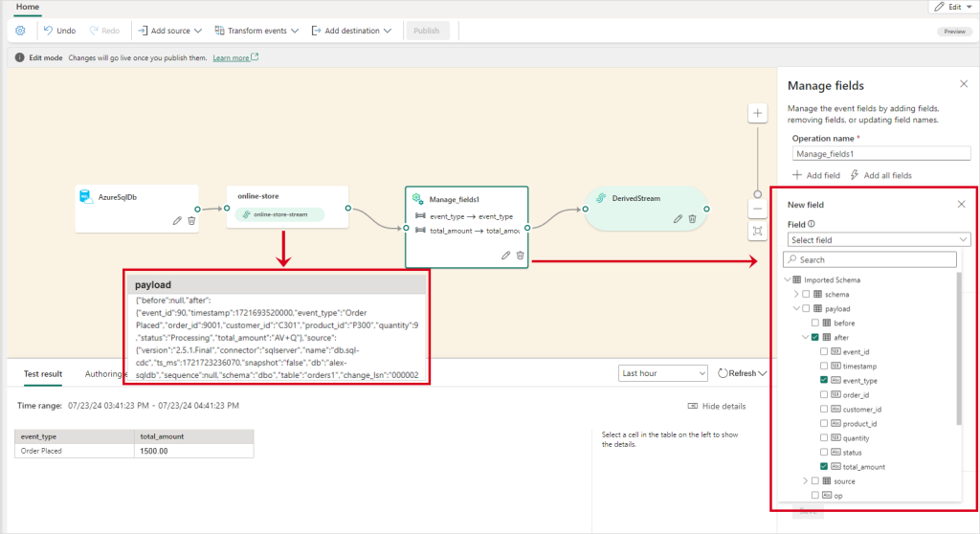This screenshot has height=534, width=980.
Task: Collapse the payload tree node
Action: point(796,308)
